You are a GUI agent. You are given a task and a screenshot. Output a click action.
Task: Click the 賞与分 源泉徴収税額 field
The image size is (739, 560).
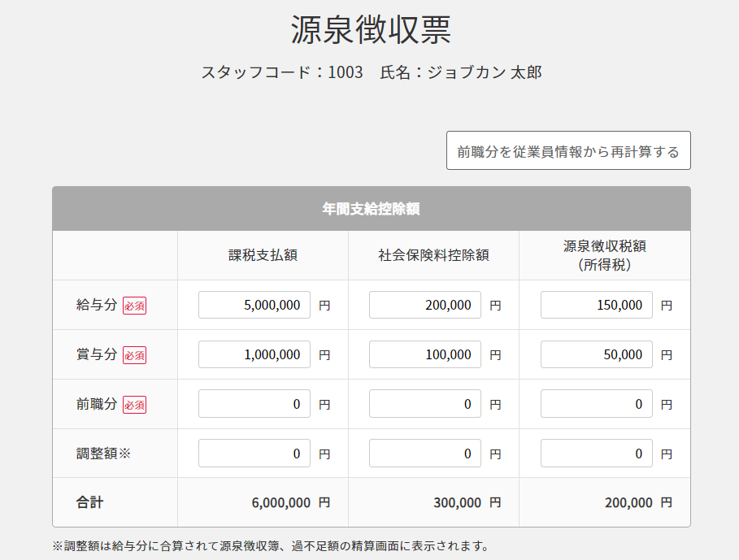click(x=596, y=354)
